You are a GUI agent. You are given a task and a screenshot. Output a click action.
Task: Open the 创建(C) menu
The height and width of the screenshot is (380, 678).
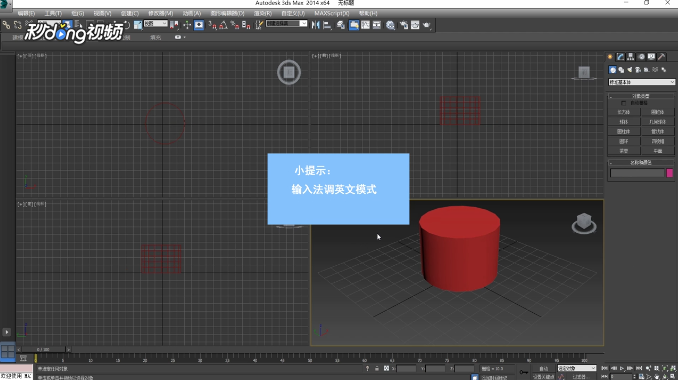tap(130, 13)
